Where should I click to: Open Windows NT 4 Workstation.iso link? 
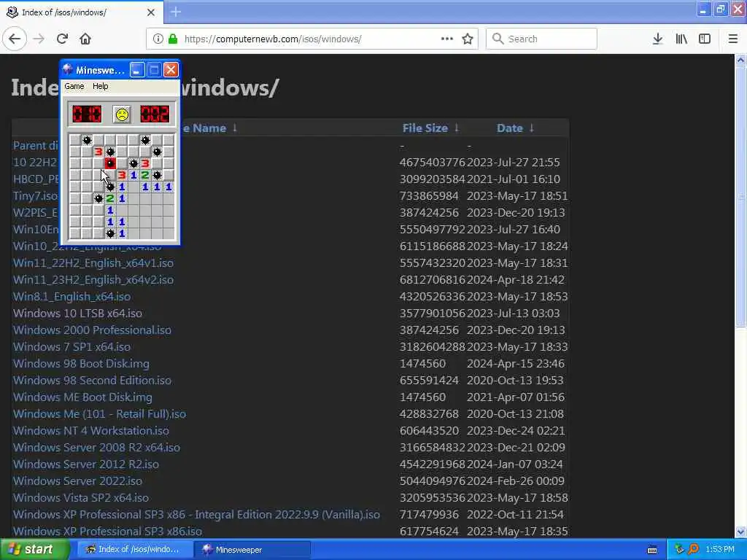coord(91,430)
